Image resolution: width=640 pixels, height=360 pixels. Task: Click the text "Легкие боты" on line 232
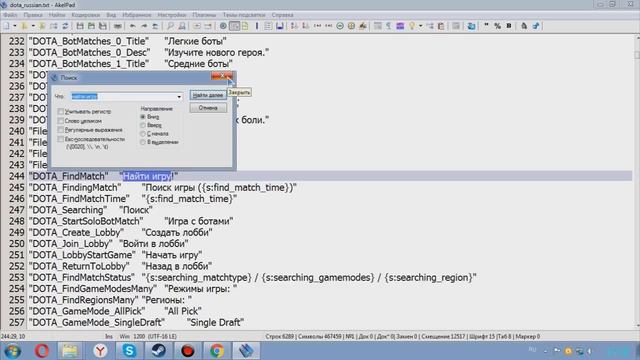[195, 41]
